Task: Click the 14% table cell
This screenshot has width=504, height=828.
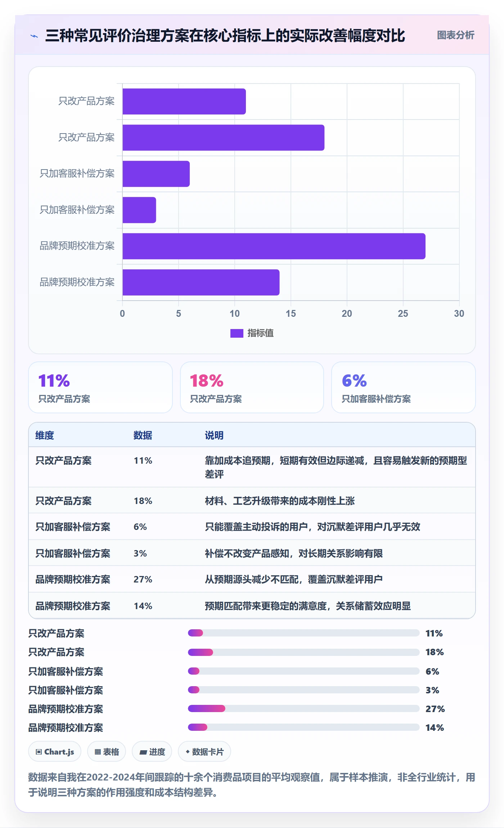Action: [x=143, y=606]
